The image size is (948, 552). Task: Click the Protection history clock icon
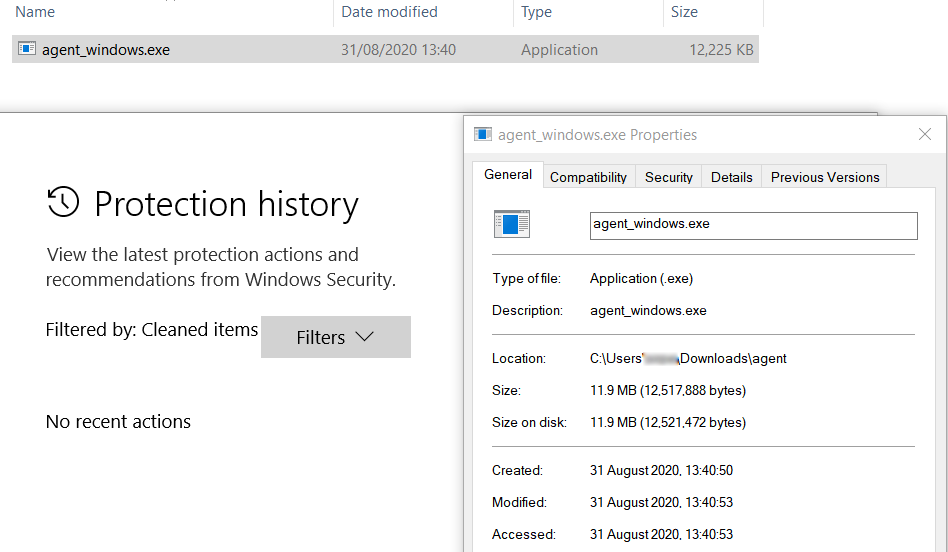63,203
